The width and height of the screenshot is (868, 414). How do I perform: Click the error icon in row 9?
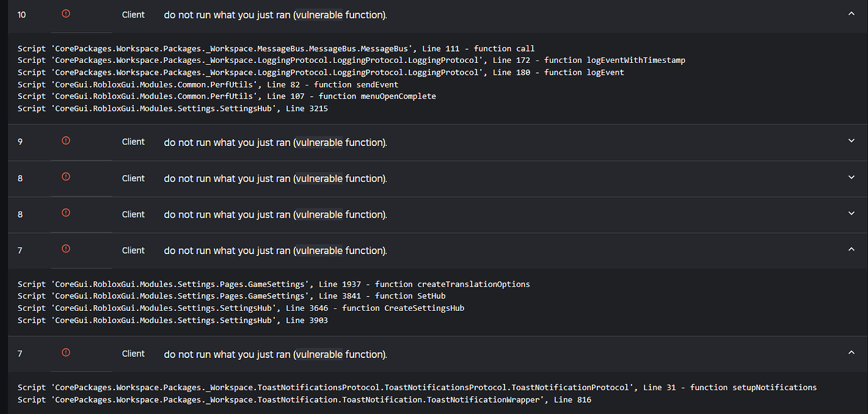(66, 141)
